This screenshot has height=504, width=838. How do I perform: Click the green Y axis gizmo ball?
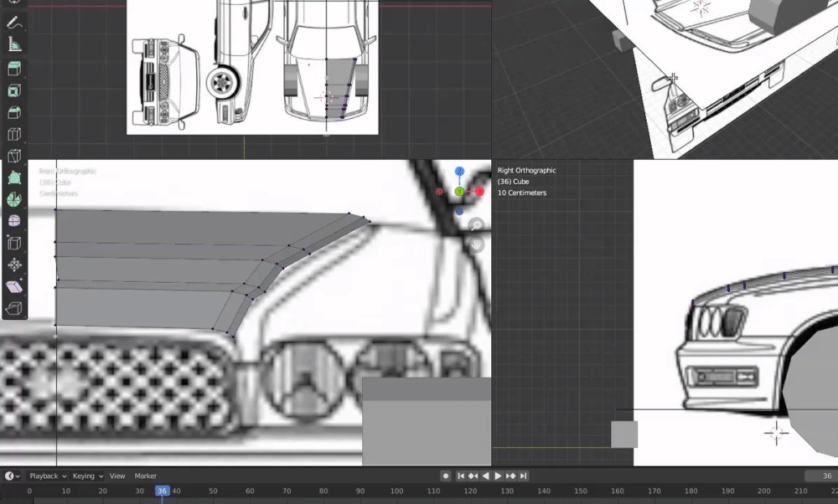click(459, 191)
